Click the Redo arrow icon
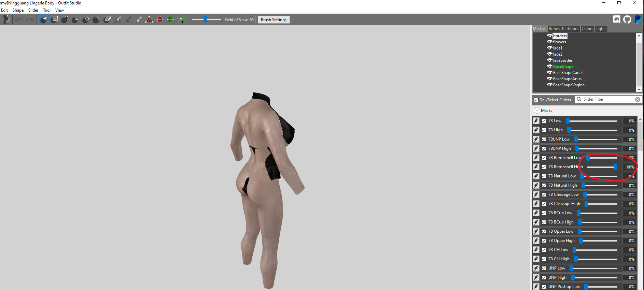This screenshot has height=290, width=644. click(30, 20)
